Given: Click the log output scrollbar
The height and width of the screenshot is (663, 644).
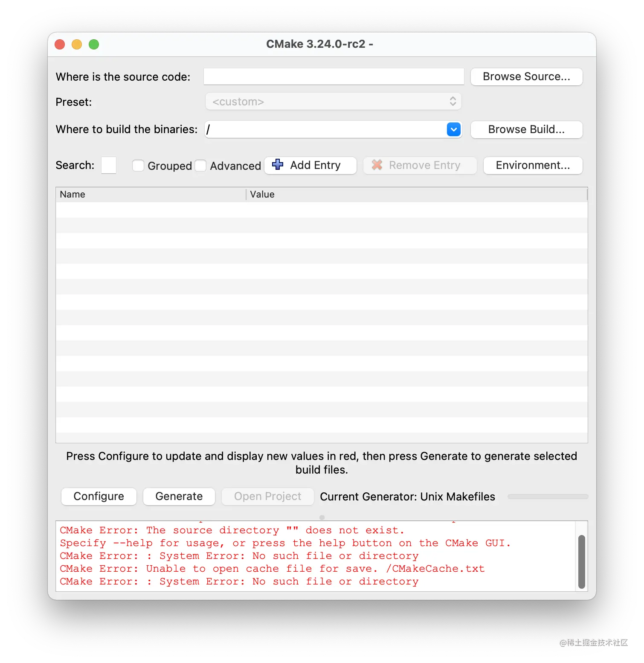Looking at the screenshot, I should click(x=581, y=561).
